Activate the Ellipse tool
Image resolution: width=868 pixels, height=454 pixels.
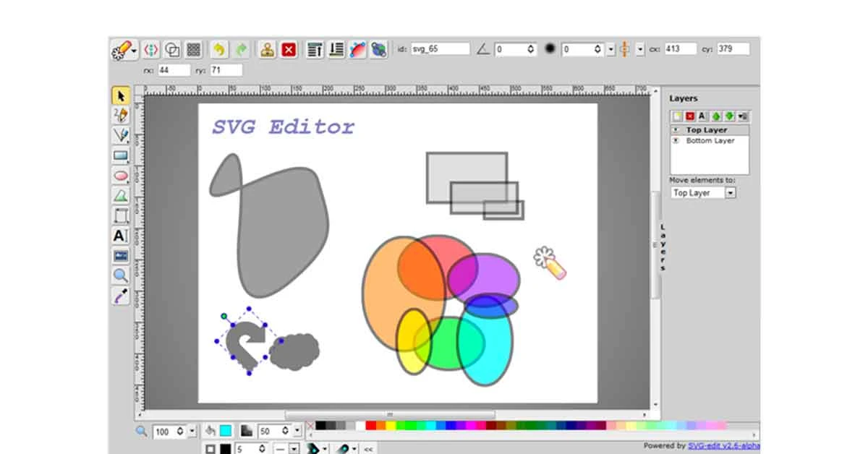click(x=122, y=176)
